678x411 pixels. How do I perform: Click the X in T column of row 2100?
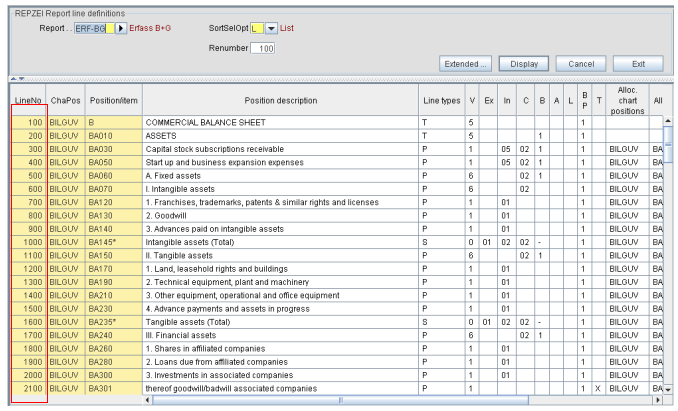pos(598,389)
